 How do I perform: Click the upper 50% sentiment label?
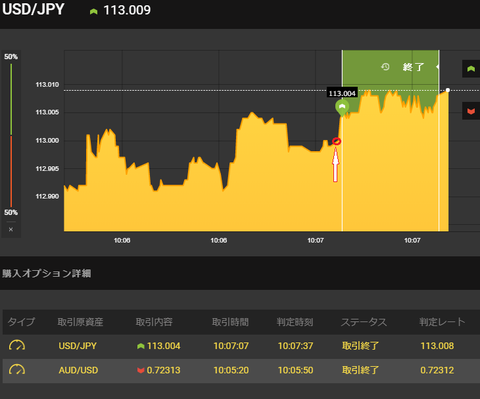click(11, 57)
